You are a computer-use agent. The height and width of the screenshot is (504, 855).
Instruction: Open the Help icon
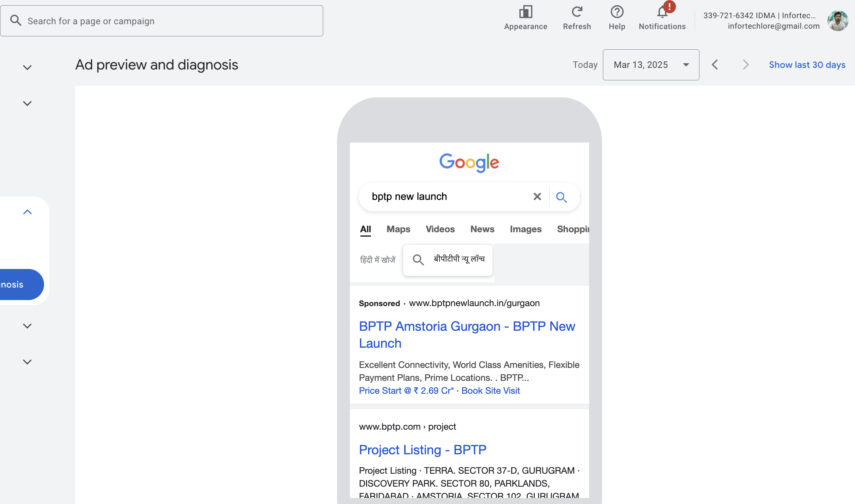pyautogui.click(x=617, y=12)
